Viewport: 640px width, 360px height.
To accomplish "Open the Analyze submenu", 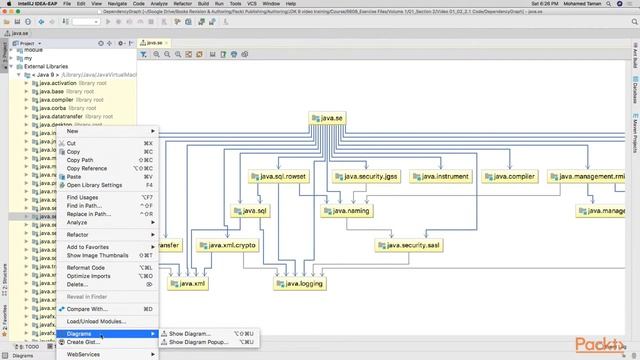I will [x=107, y=222].
